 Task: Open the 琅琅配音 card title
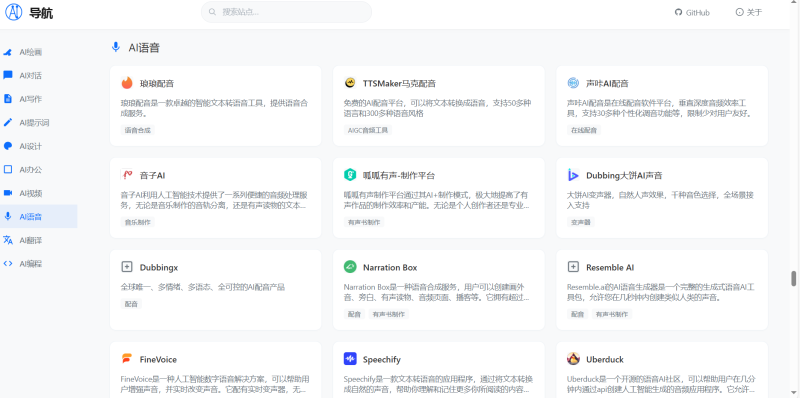point(157,83)
